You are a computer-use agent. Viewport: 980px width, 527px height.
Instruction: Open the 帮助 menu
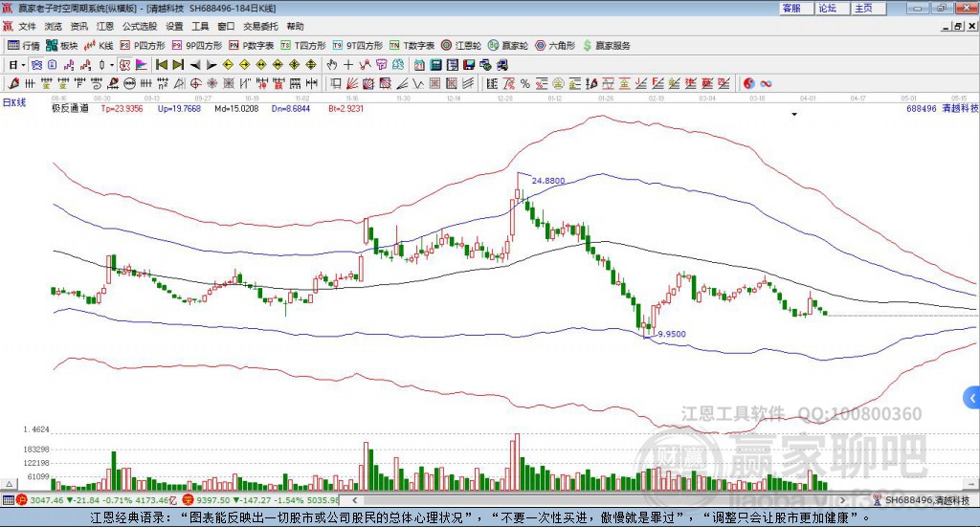(295, 26)
